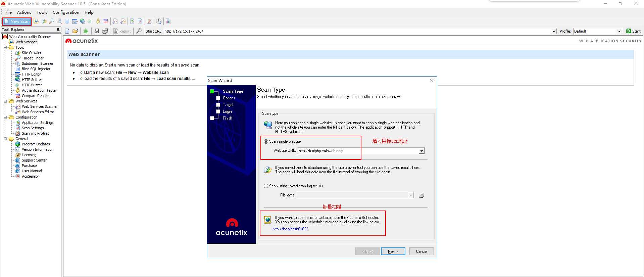Select Licensing in the tree
The width and height of the screenshot is (644, 277).
pyautogui.click(x=29, y=155)
